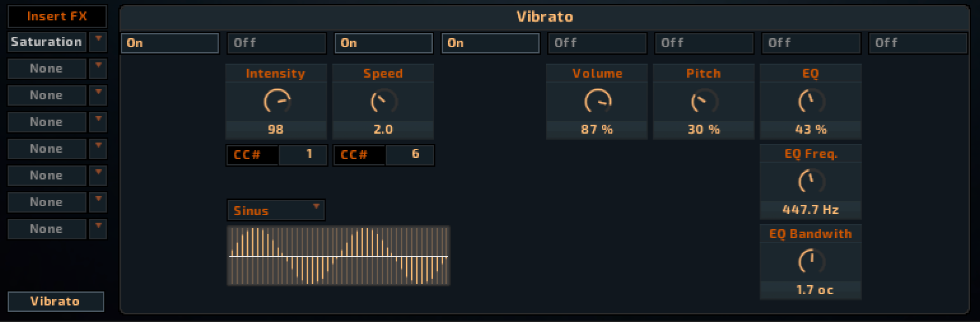Viewport: 980px width, 322px height.
Task: Turn on the toggle above Volume
Action: [597, 43]
